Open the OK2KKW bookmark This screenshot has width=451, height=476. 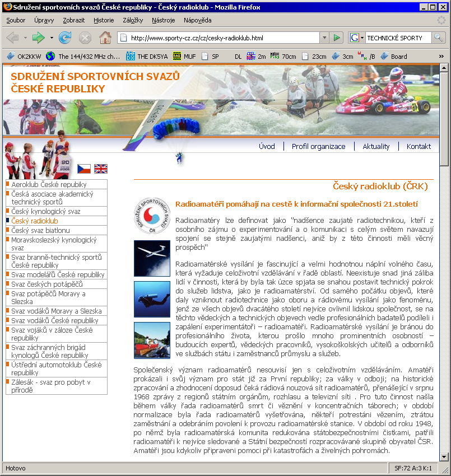click(24, 56)
